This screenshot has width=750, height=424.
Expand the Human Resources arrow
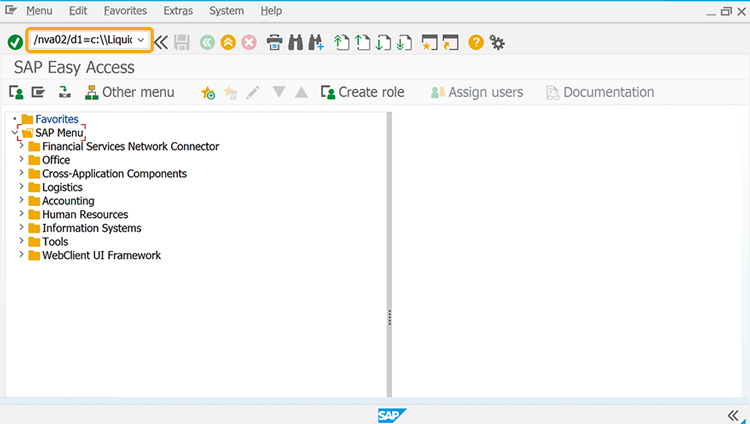[x=22, y=214]
